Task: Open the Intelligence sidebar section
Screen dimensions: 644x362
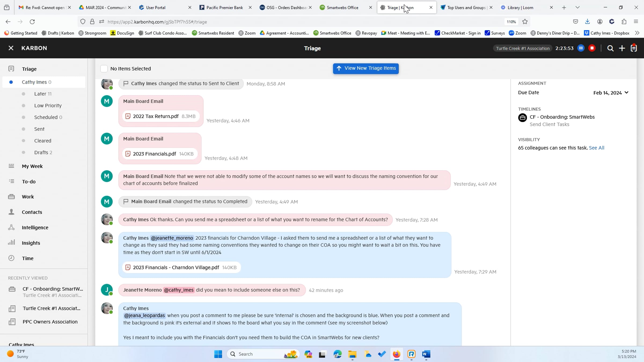Action: pos(35,227)
